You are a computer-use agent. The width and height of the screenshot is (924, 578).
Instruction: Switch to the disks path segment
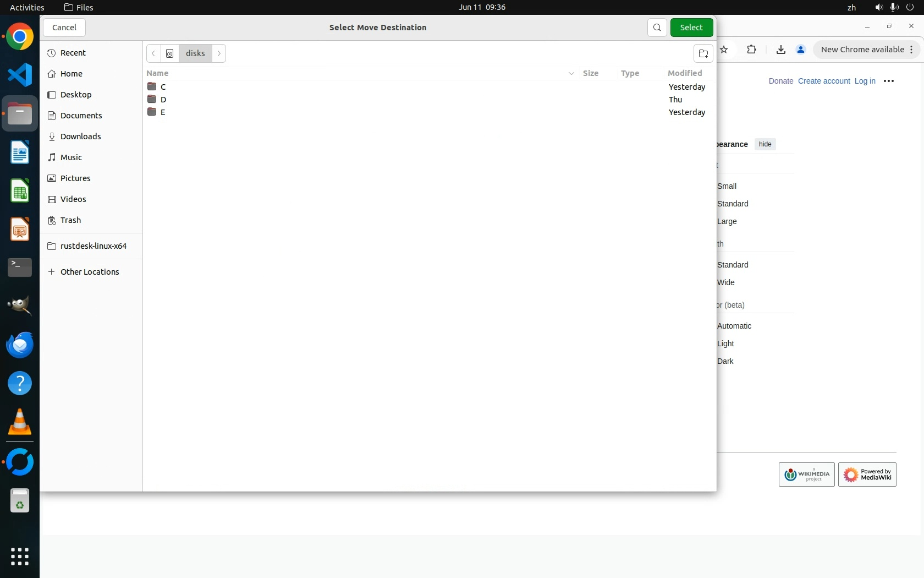tap(195, 53)
